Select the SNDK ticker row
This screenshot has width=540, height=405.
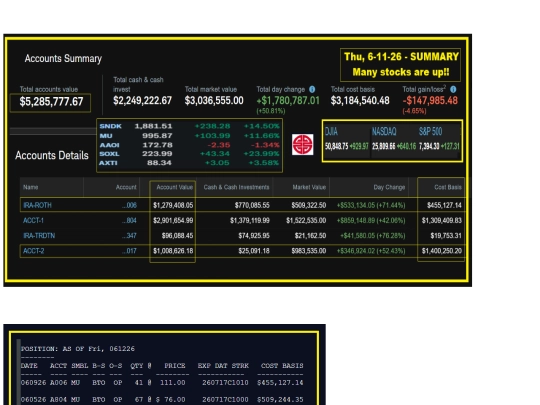tap(189, 126)
